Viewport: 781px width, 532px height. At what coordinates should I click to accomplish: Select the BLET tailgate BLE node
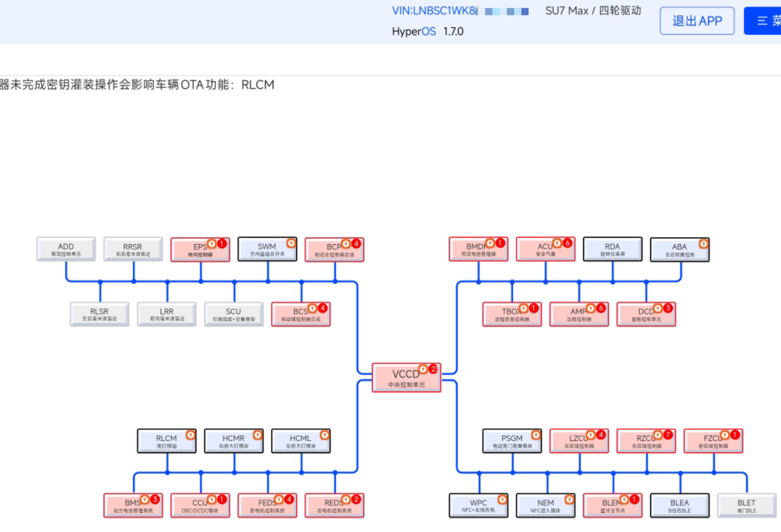click(746, 506)
